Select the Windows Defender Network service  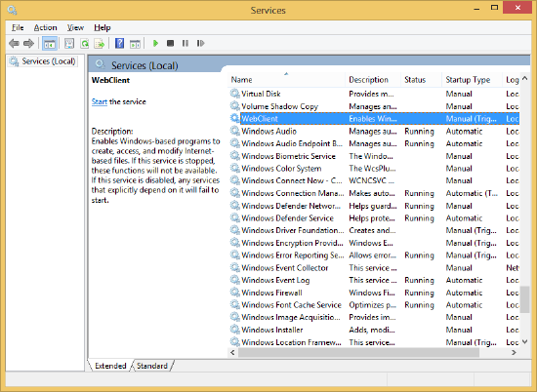pyautogui.click(x=374, y=206)
